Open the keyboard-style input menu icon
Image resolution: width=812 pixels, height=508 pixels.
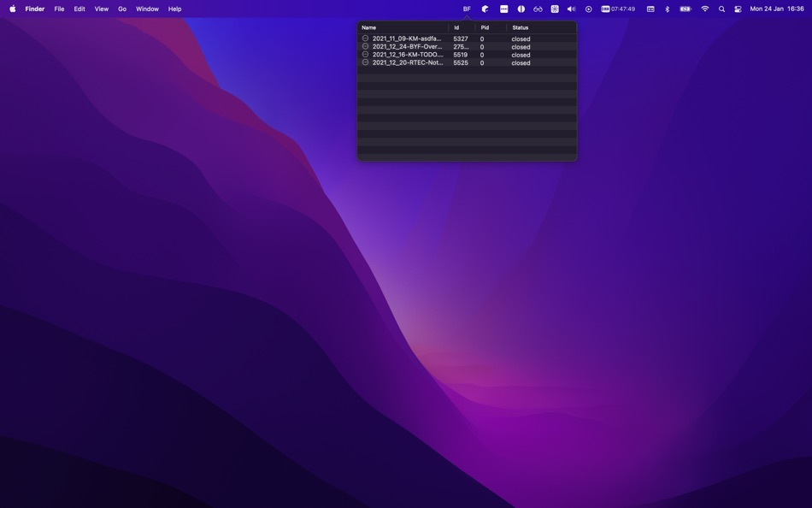tap(650, 9)
